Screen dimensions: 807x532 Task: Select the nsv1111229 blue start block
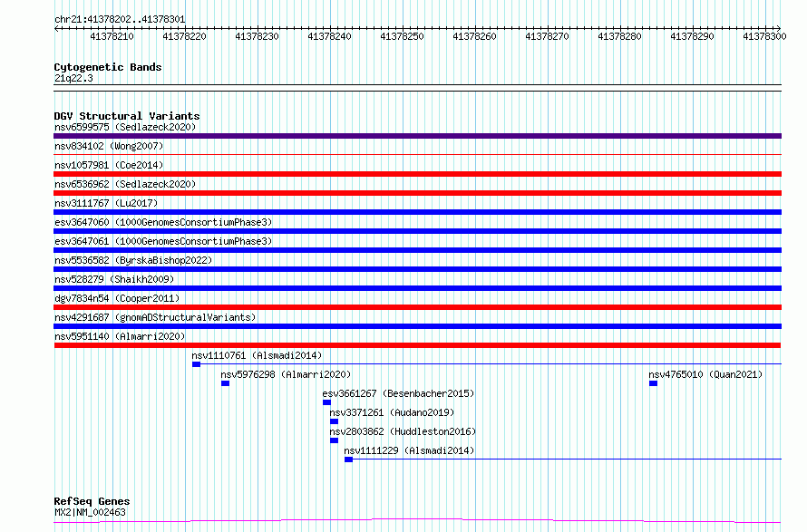(348, 459)
